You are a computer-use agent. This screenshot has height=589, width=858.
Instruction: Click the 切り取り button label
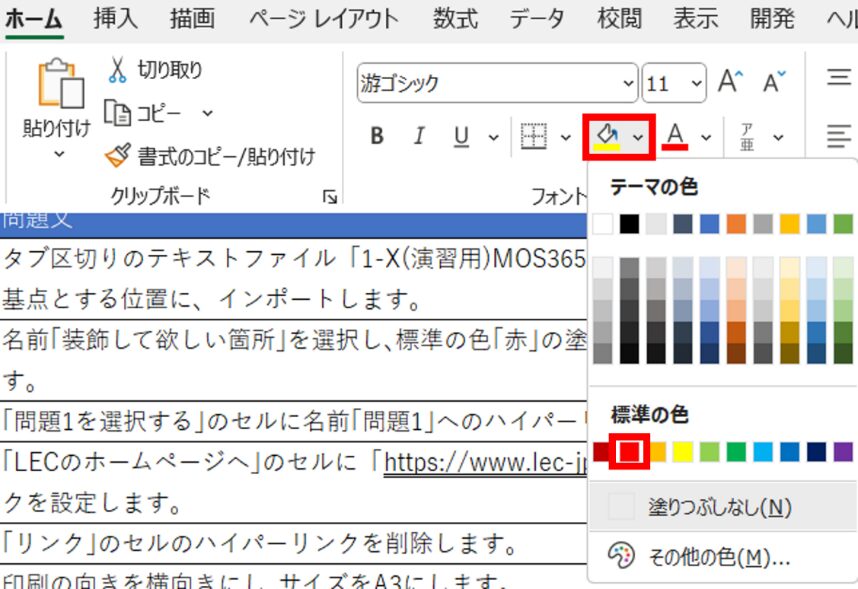170,70
